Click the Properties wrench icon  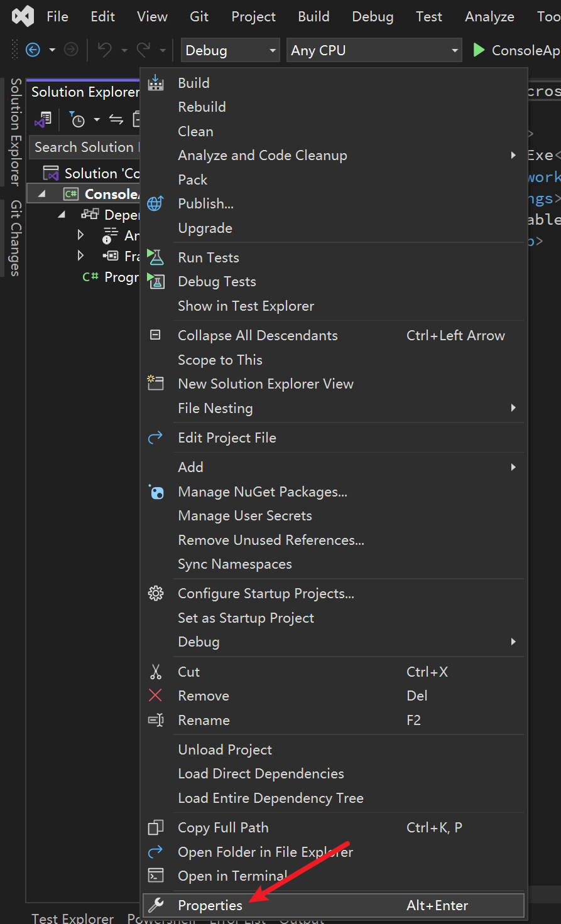pyautogui.click(x=156, y=905)
